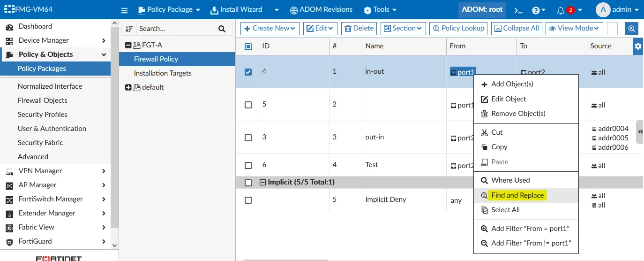644x261 pixels.
Task: Check the Implicit section checkbox
Action: pyautogui.click(x=248, y=183)
